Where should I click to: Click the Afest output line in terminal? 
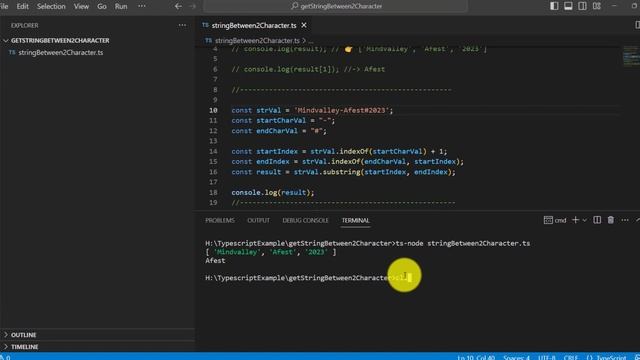coord(215,261)
